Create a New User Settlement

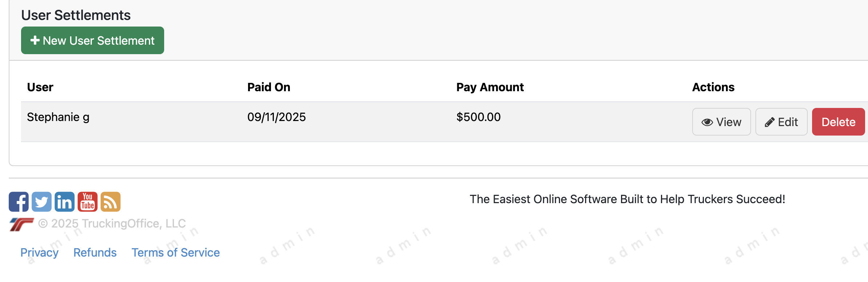(93, 40)
